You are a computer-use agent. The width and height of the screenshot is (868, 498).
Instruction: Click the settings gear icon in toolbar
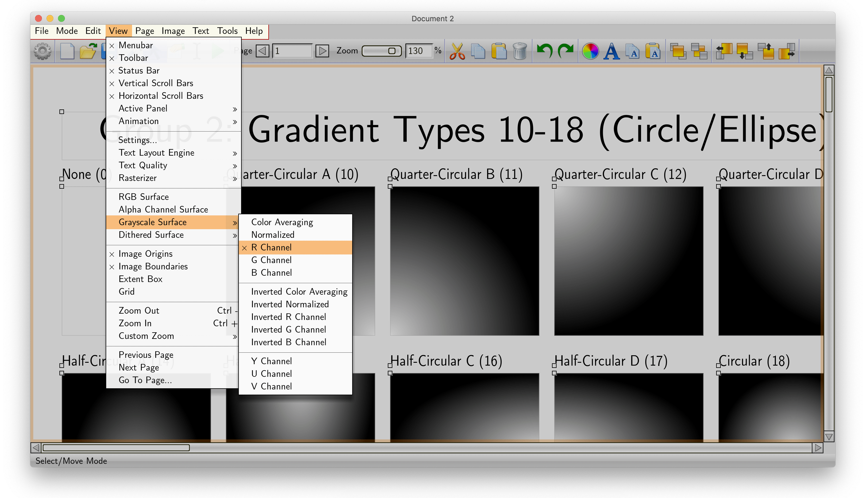point(42,51)
